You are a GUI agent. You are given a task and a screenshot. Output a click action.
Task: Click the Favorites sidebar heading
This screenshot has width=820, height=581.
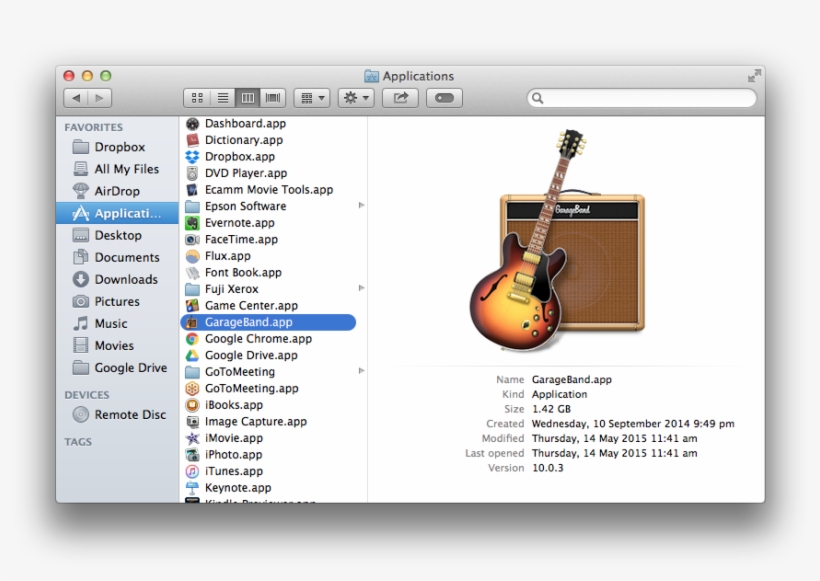(x=94, y=128)
